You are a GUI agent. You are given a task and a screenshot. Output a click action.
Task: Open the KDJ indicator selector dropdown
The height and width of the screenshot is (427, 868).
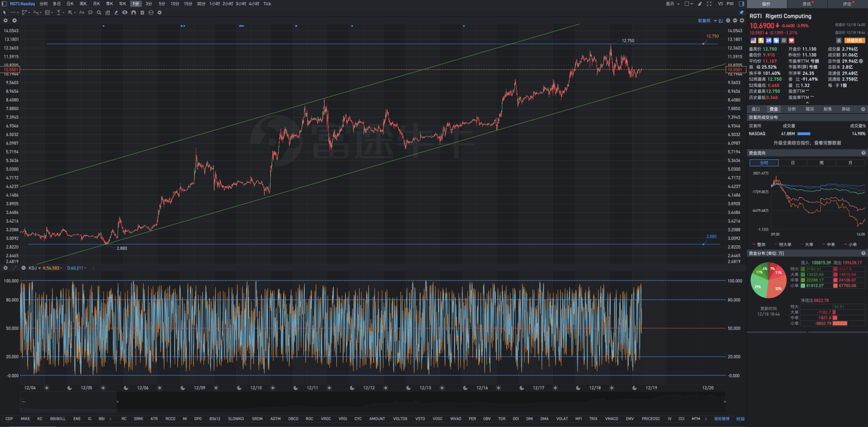click(35, 268)
